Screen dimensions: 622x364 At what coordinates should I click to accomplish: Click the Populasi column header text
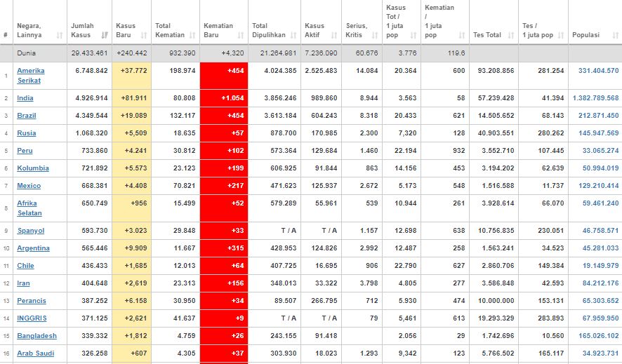click(x=585, y=35)
